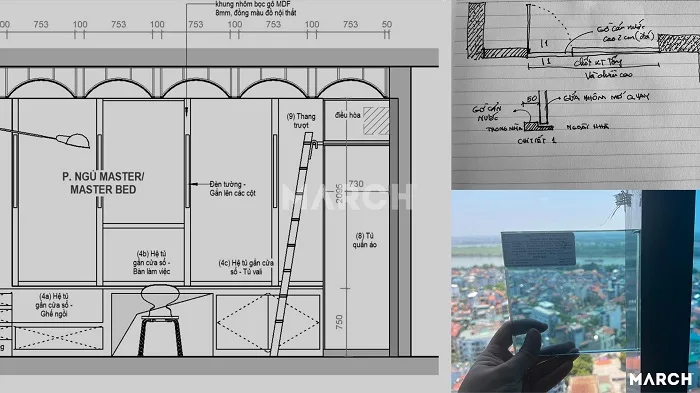Click the 'NGOÀI NHÀ' handwritten label
The height and width of the screenshot is (393, 700).
point(588,127)
